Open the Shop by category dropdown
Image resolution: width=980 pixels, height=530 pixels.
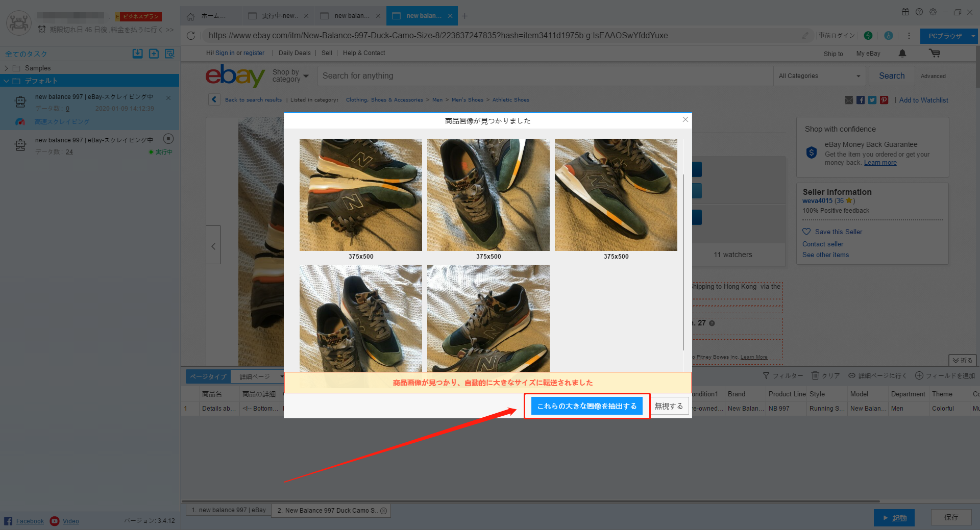(x=290, y=75)
